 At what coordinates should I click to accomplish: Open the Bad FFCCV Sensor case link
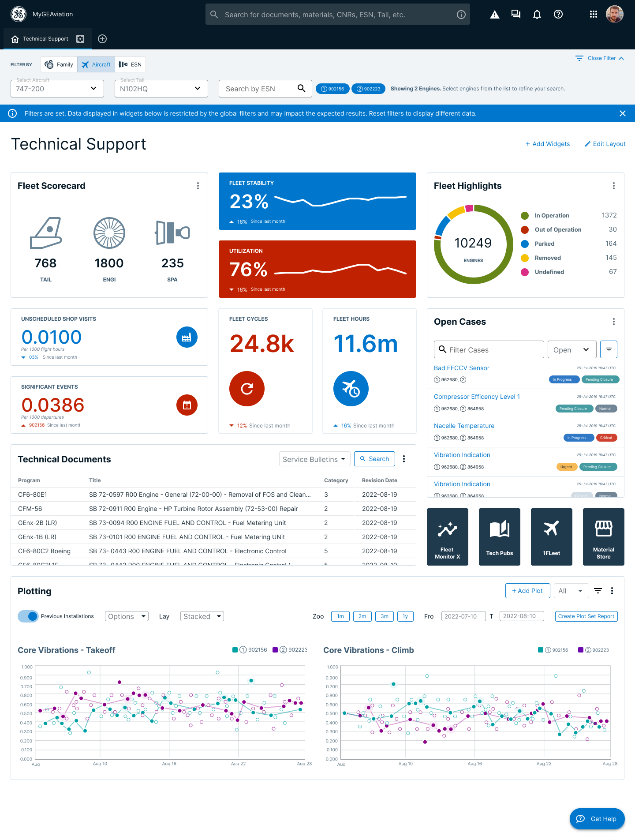[461, 368]
